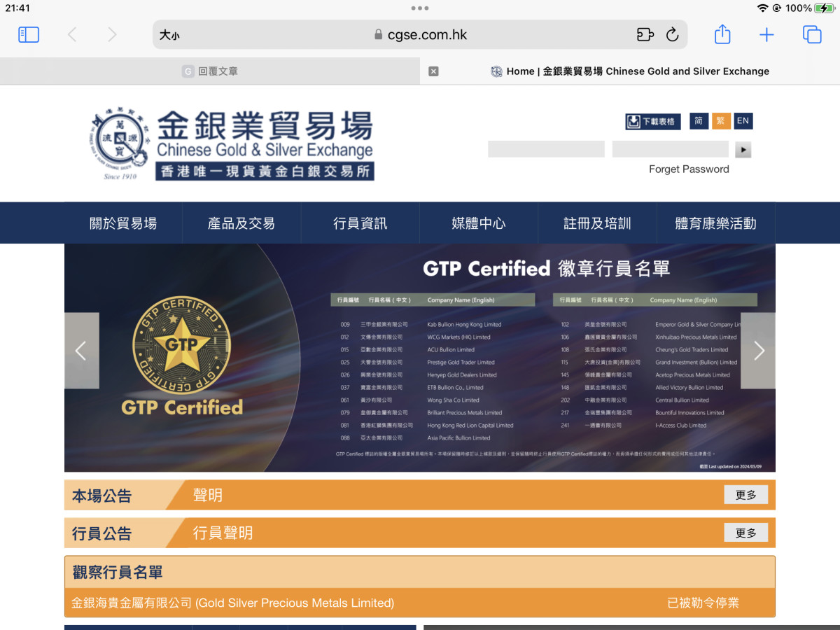Image resolution: width=840 pixels, height=630 pixels.
Task: Open the 行員聲明 announcement
Action: click(223, 533)
